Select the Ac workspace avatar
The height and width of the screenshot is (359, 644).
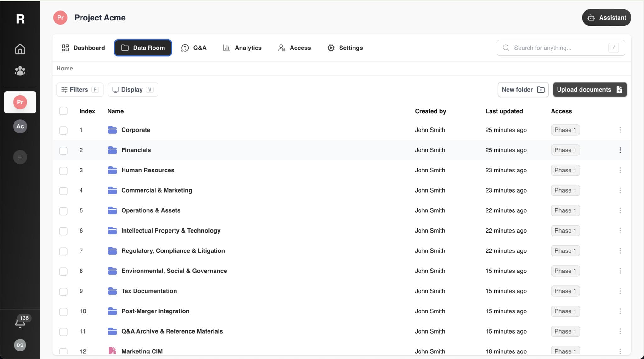point(20,126)
